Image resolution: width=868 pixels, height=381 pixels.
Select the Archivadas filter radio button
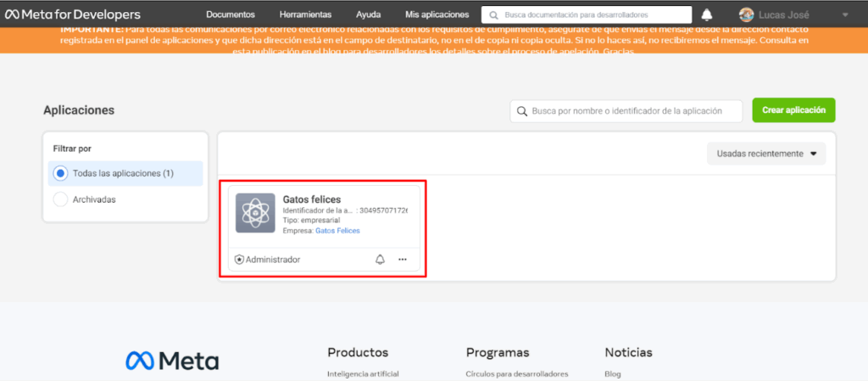click(x=60, y=199)
